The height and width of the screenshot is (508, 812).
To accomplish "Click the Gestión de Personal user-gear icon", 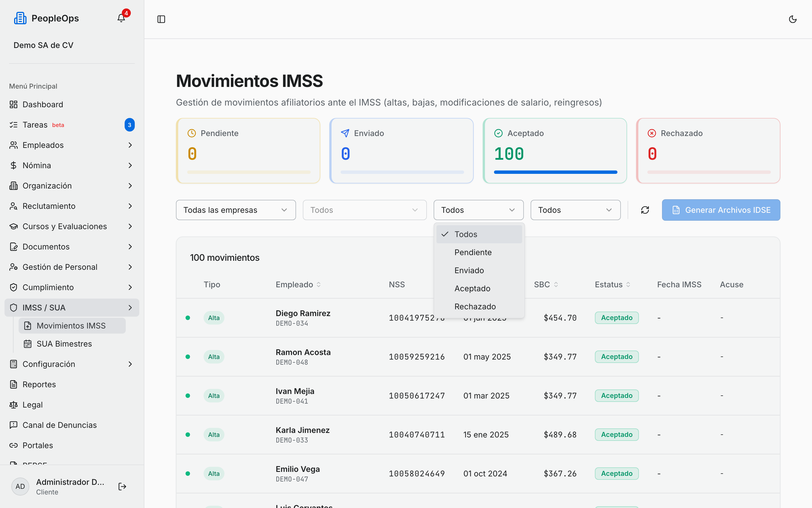I will click(14, 267).
